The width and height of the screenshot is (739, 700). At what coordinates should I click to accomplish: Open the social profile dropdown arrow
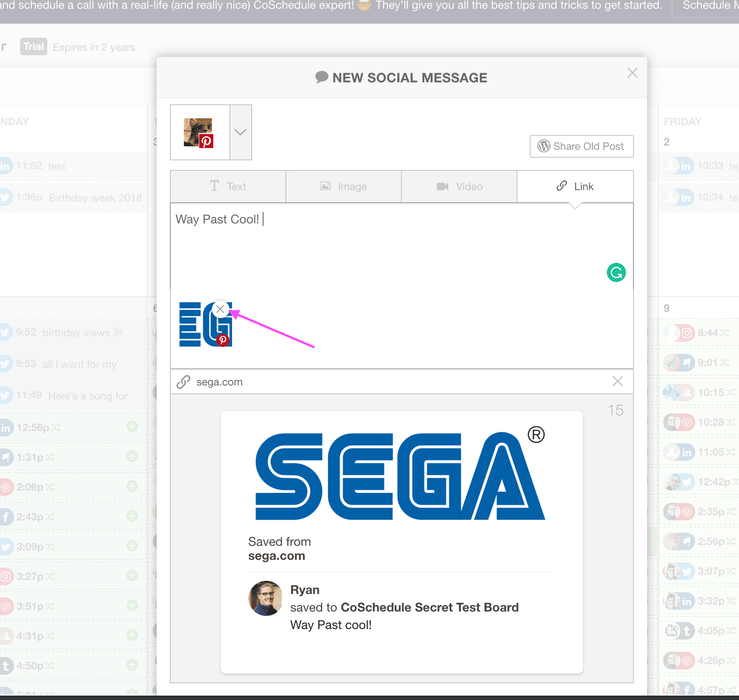click(x=240, y=132)
